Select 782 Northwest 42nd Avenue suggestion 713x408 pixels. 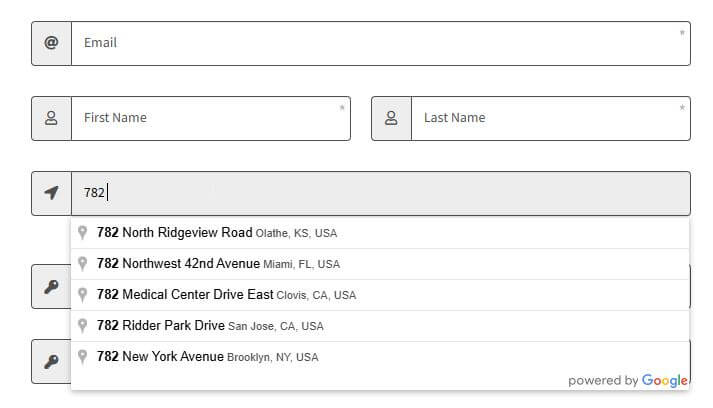click(380, 264)
